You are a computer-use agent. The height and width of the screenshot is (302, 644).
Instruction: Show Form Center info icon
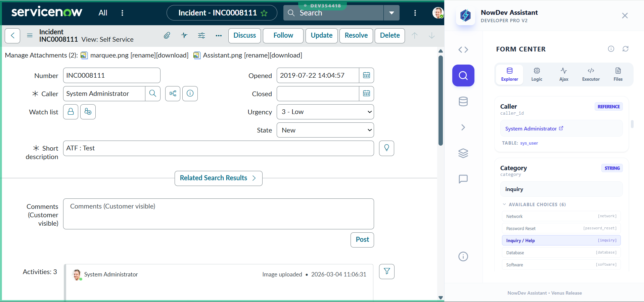[611, 49]
